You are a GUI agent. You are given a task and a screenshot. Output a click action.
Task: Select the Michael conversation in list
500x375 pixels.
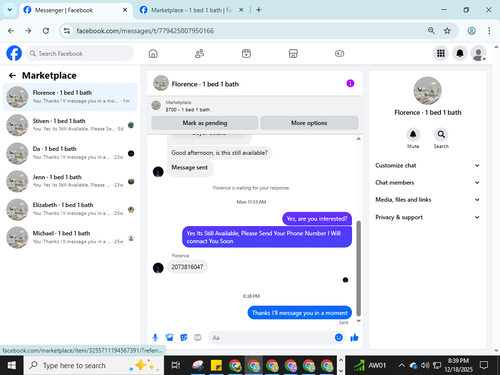point(70,238)
